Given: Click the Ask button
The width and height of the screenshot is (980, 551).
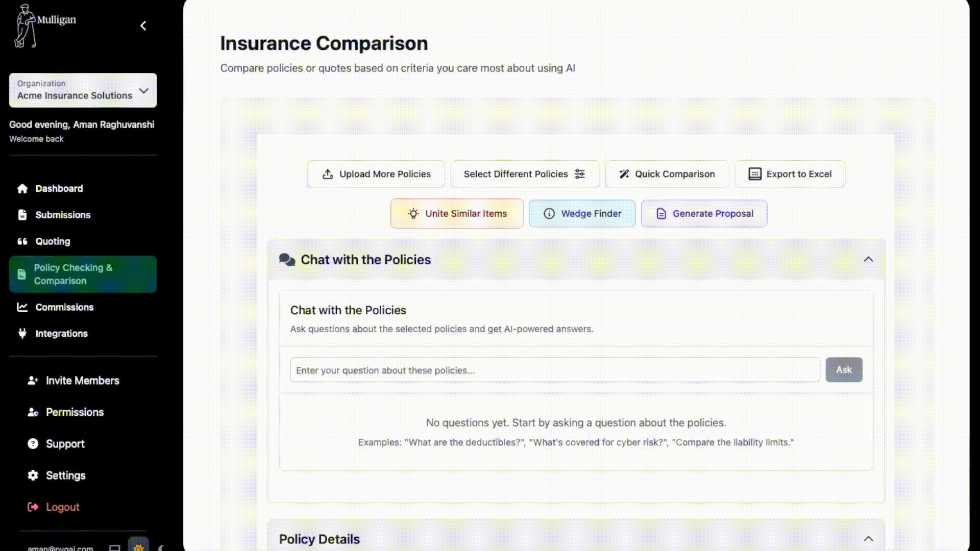Looking at the screenshot, I should [844, 370].
